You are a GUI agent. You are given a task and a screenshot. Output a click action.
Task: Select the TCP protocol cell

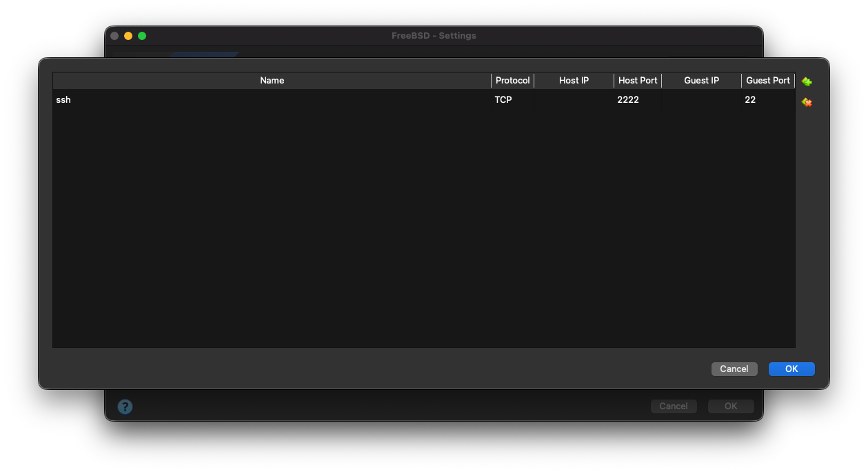pyautogui.click(x=513, y=100)
